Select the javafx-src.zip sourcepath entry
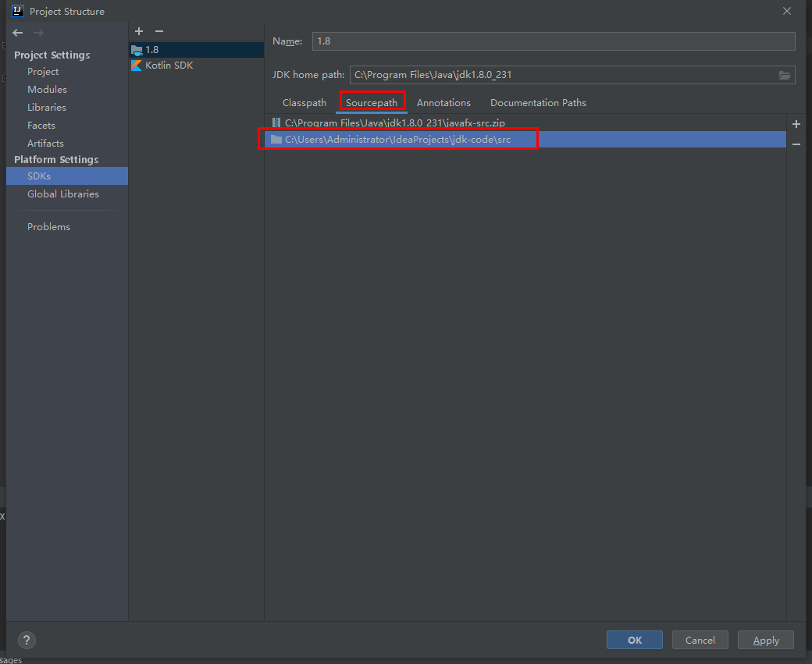 (x=525, y=123)
